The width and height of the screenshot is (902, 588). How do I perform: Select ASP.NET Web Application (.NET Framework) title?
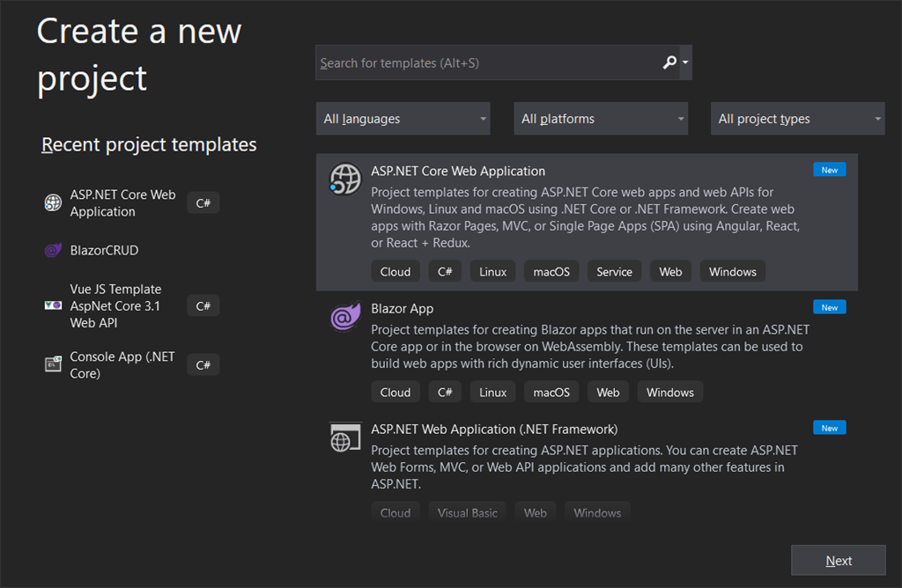tap(494, 430)
